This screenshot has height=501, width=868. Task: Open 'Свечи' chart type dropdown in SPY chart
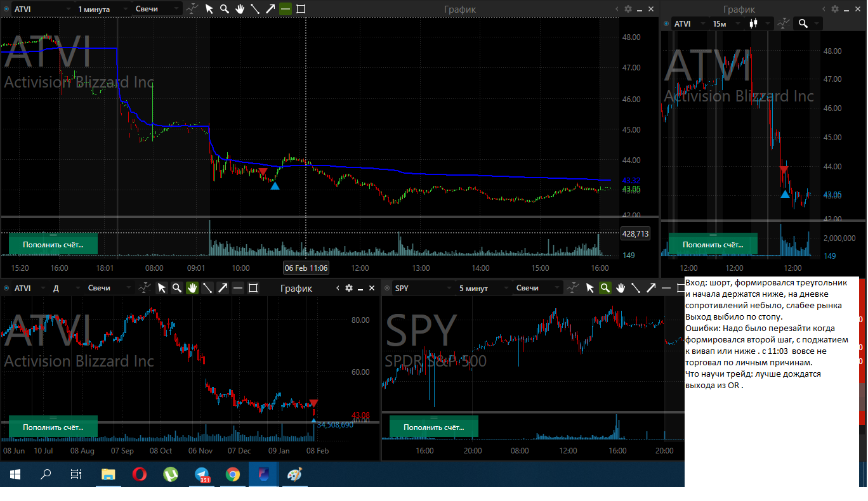[x=538, y=288]
